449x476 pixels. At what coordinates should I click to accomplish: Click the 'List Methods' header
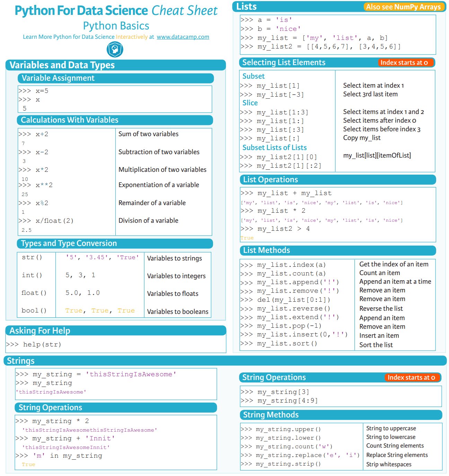click(338, 250)
